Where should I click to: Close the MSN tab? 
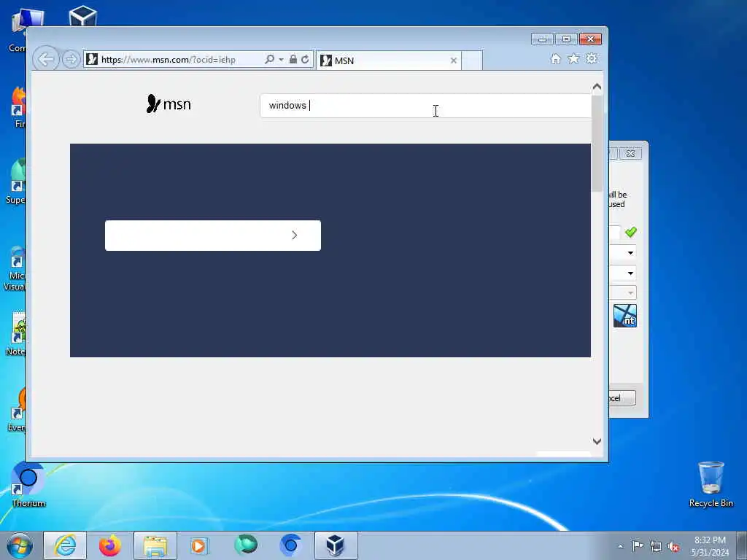point(454,61)
